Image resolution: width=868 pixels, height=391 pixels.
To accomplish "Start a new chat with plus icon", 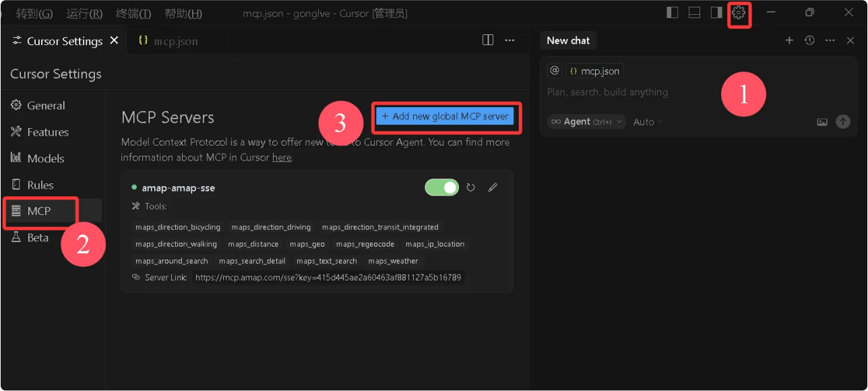I will [789, 40].
